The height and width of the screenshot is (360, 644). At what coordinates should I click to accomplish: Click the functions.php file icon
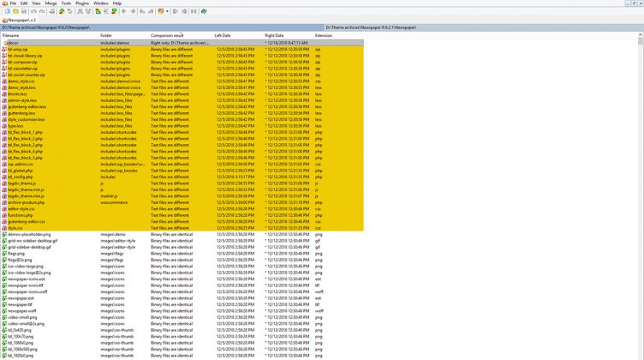(4, 215)
